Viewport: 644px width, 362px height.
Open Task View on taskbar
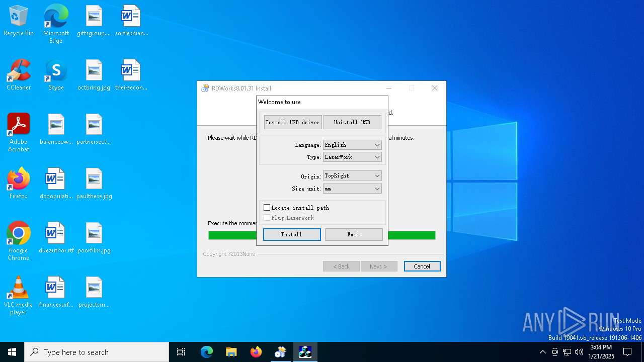181,352
